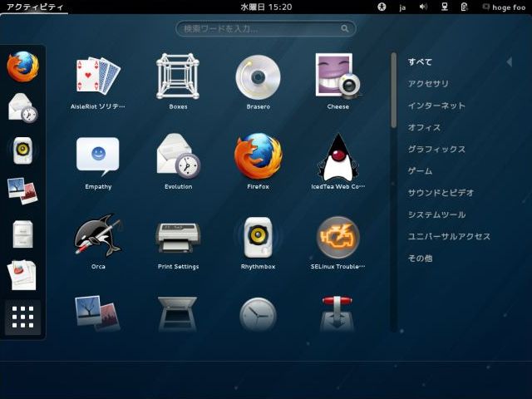Image resolution: width=532 pixels, height=399 pixels.
Task: Open the battery status icon in top bar
Action: tap(465, 7)
